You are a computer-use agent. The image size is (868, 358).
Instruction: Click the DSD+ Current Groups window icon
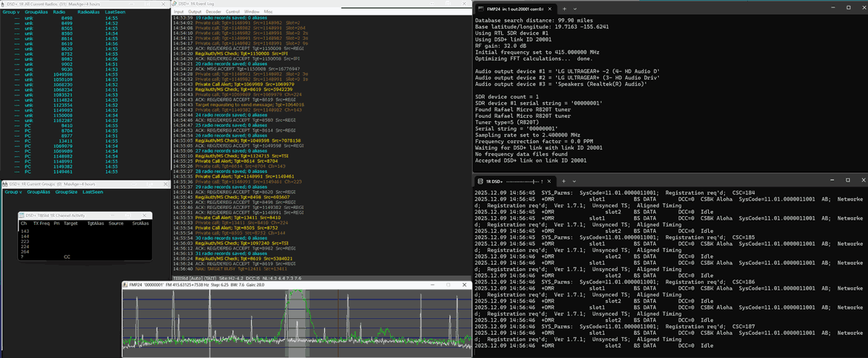point(4,185)
